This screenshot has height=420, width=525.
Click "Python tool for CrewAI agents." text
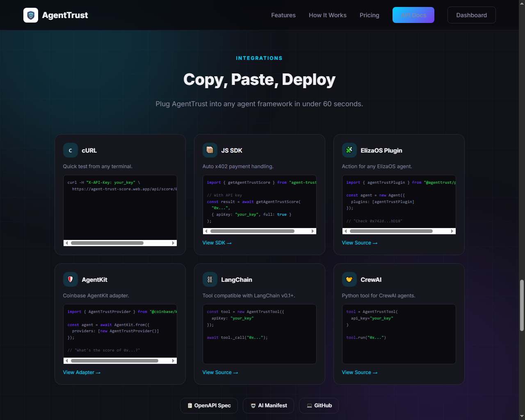pos(379,296)
